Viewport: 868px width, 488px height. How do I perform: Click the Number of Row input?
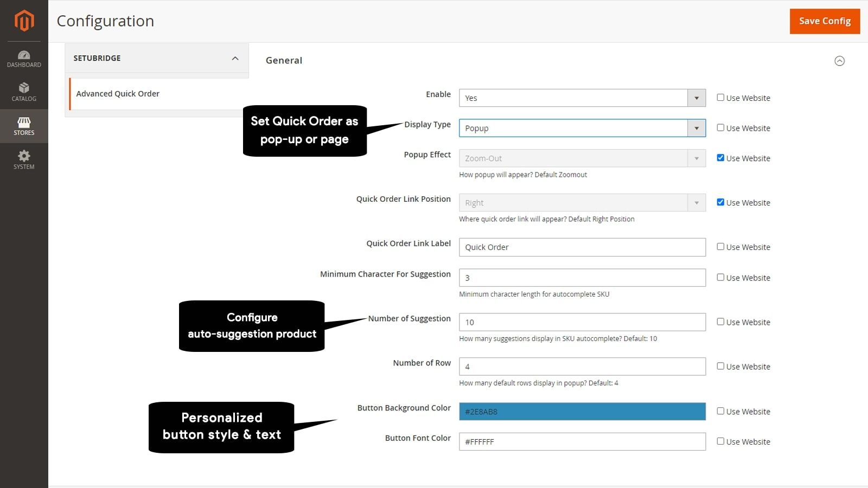pyautogui.click(x=582, y=367)
